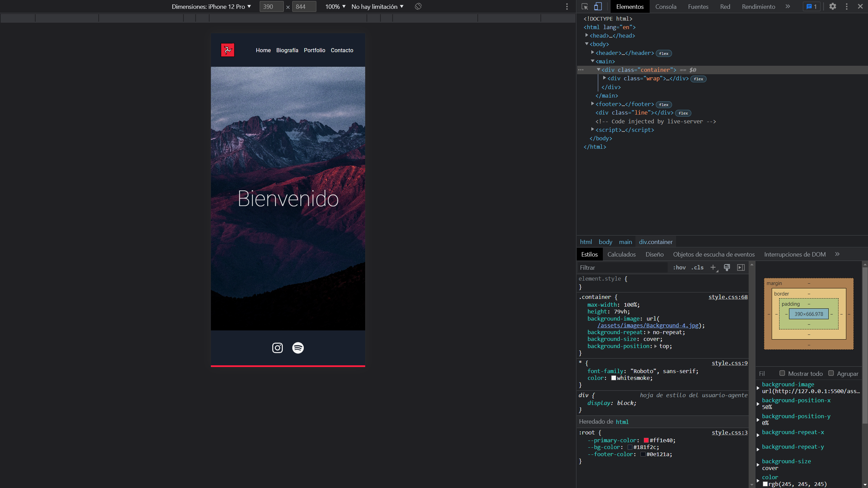
Task: Click the Contacto nav link
Action: click(x=342, y=50)
